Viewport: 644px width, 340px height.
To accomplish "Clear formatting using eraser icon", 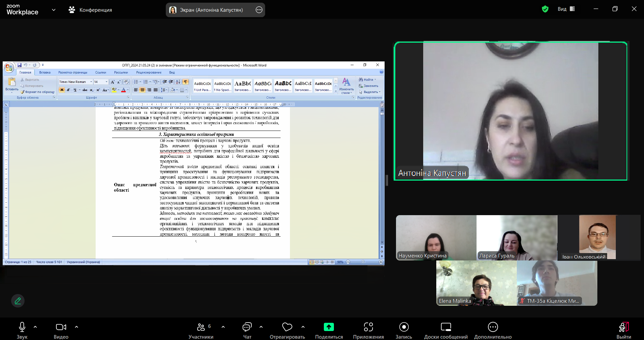I will 126,82.
